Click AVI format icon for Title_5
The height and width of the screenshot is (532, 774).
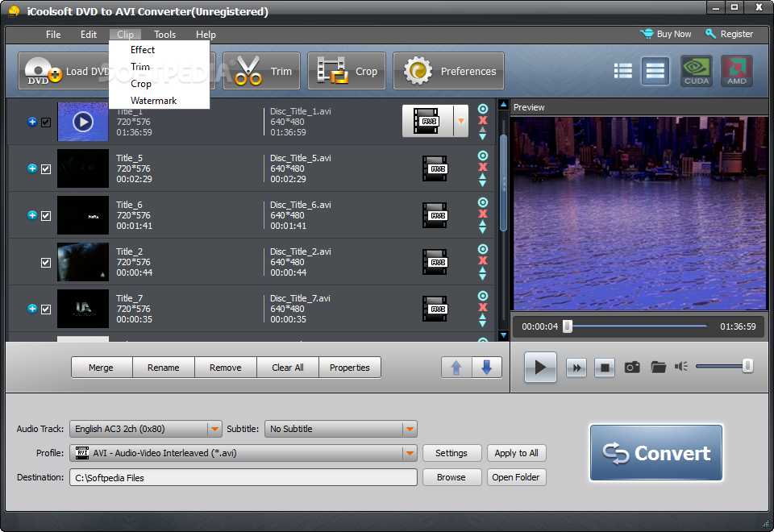[435, 168]
